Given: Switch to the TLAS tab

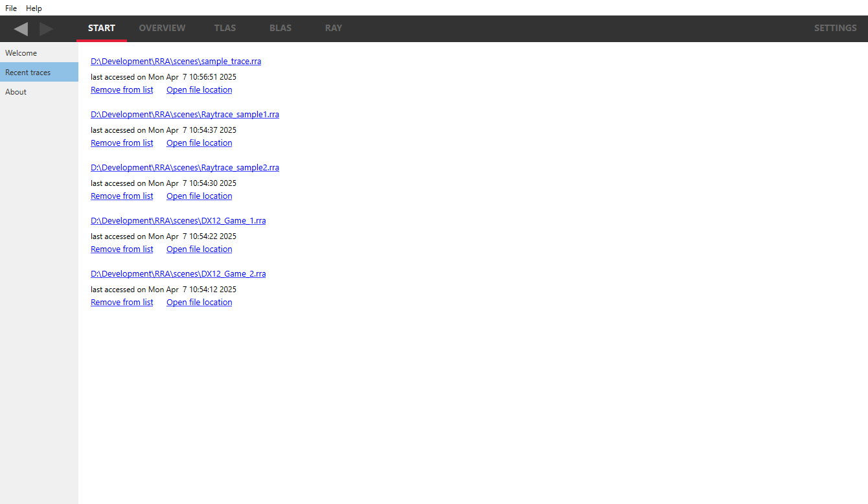Looking at the screenshot, I should click(x=225, y=28).
